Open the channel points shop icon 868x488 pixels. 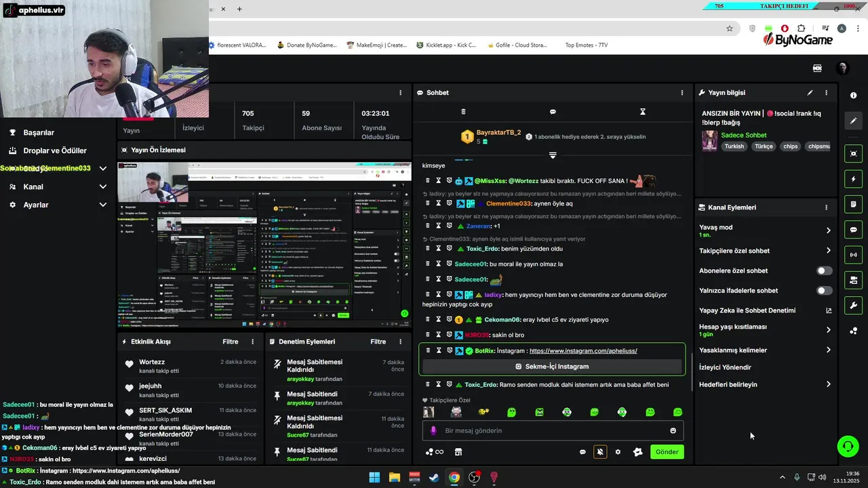[x=458, y=452]
